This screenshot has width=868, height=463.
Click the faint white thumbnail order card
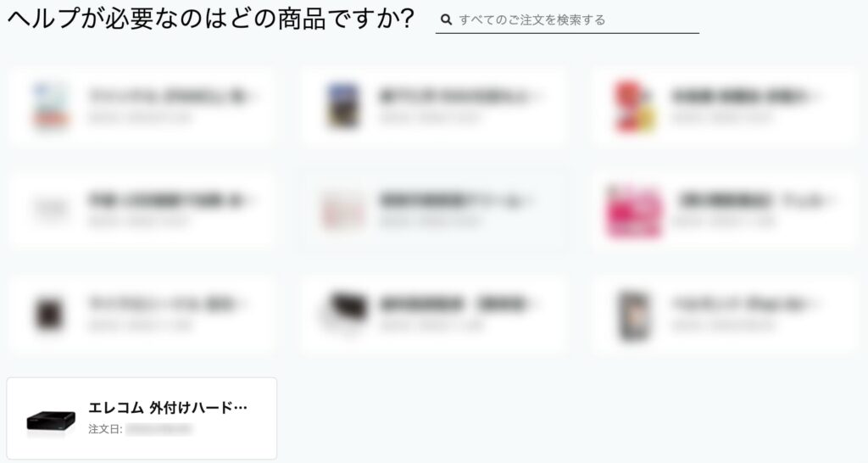[142, 210]
